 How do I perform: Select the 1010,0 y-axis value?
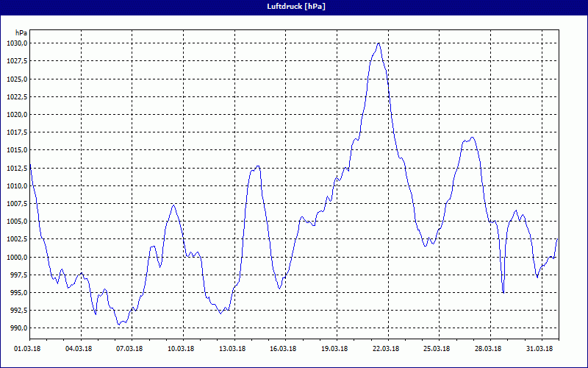tap(17, 185)
